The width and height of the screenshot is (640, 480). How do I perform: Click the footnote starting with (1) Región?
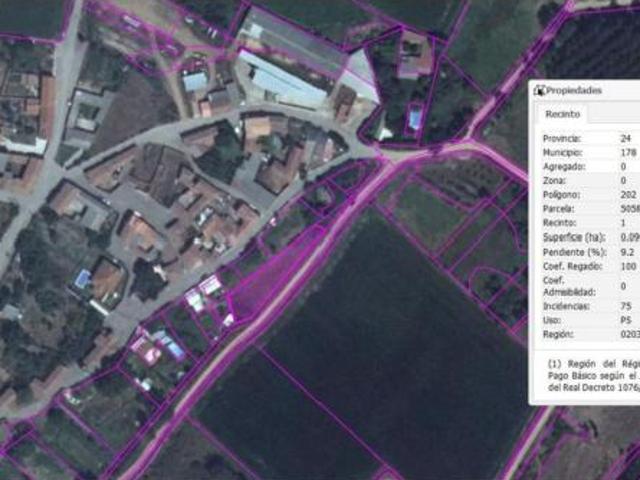click(x=593, y=375)
